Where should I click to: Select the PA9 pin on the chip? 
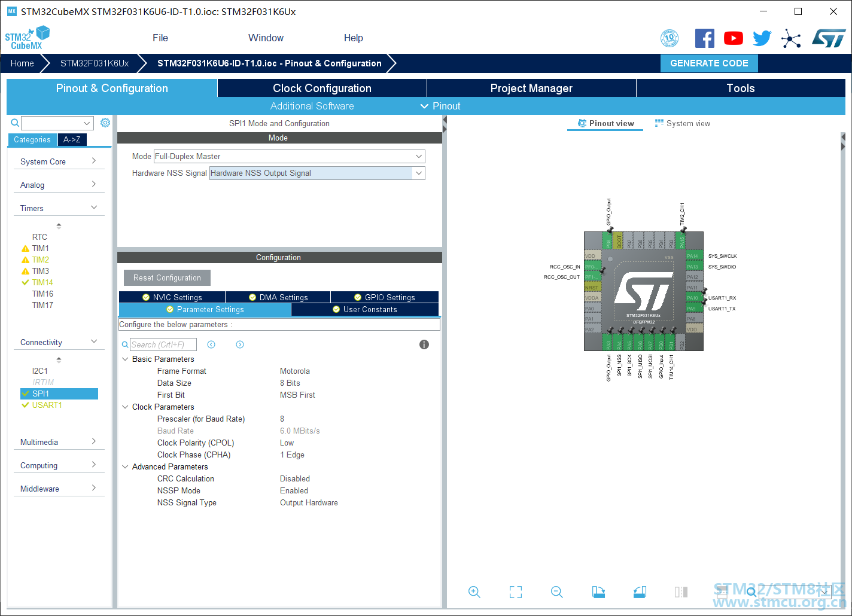tap(694, 309)
